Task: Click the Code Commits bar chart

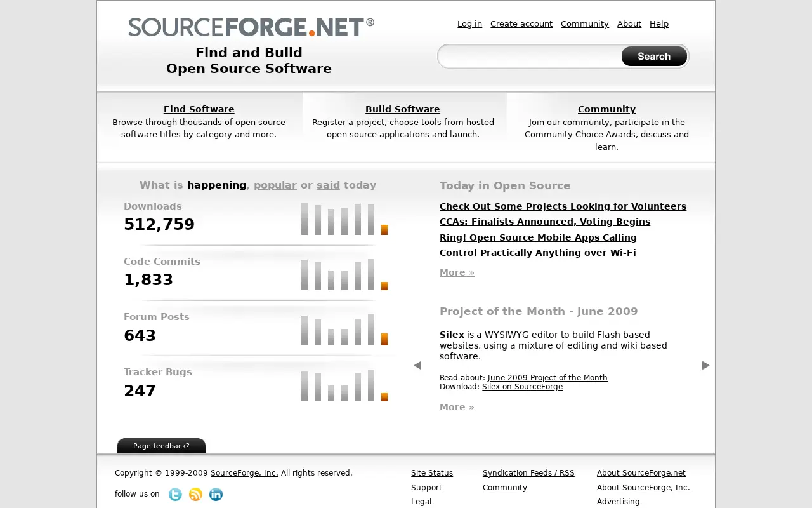Action: coord(344,274)
